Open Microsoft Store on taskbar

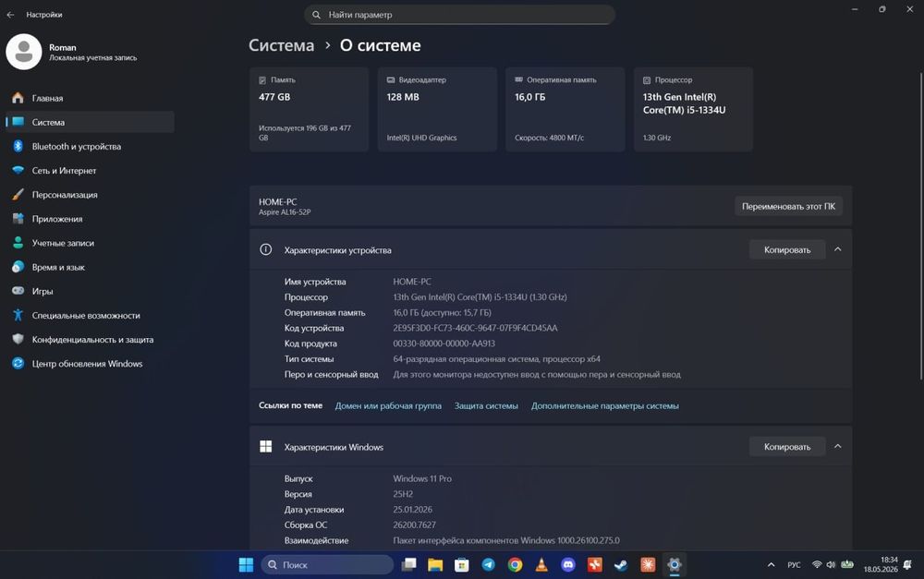tap(461, 565)
